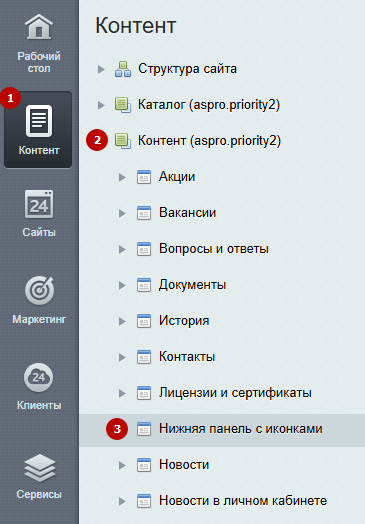This screenshot has width=365, height=524.
Task: Open the Рабочий стол menu label
Action: click(x=39, y=62)
